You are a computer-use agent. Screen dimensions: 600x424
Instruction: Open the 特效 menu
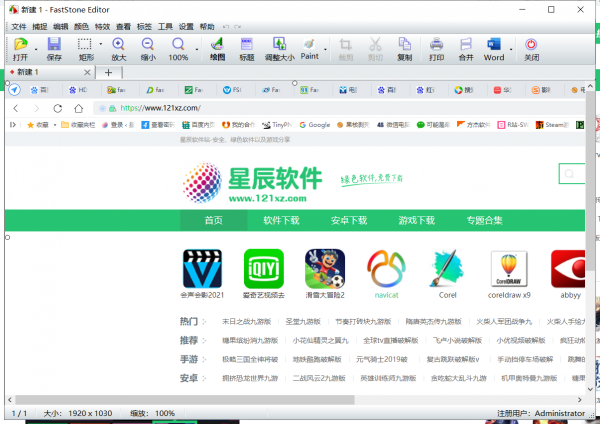[x=103, y=27]
